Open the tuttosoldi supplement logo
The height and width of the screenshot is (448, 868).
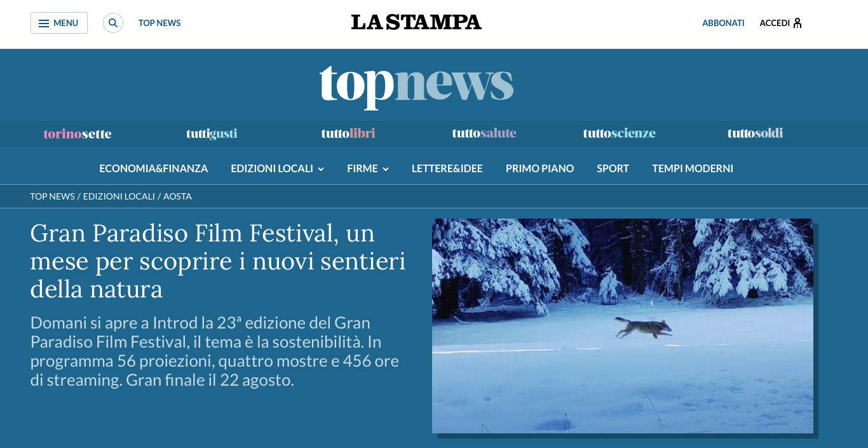pyautogui.click(x=755, y=133)
